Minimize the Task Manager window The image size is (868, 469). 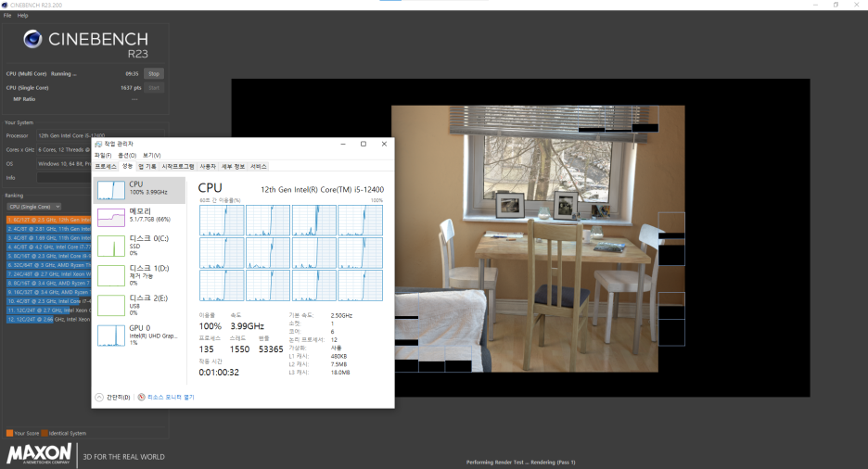(343, 144)
